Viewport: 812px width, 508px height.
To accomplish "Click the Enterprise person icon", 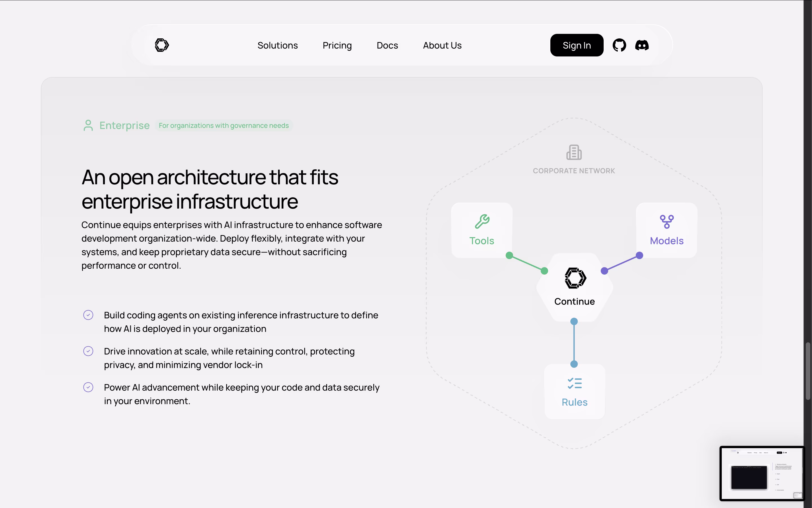I will click(88, 125).
